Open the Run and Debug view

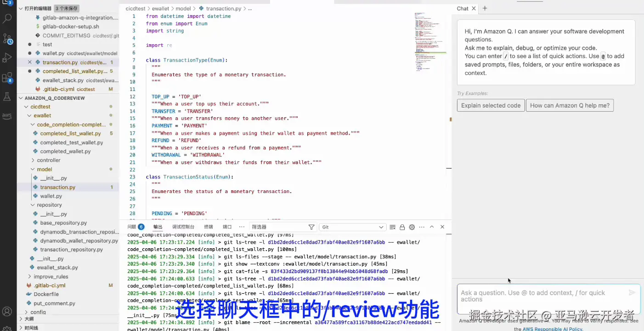(x=7, y=58)
